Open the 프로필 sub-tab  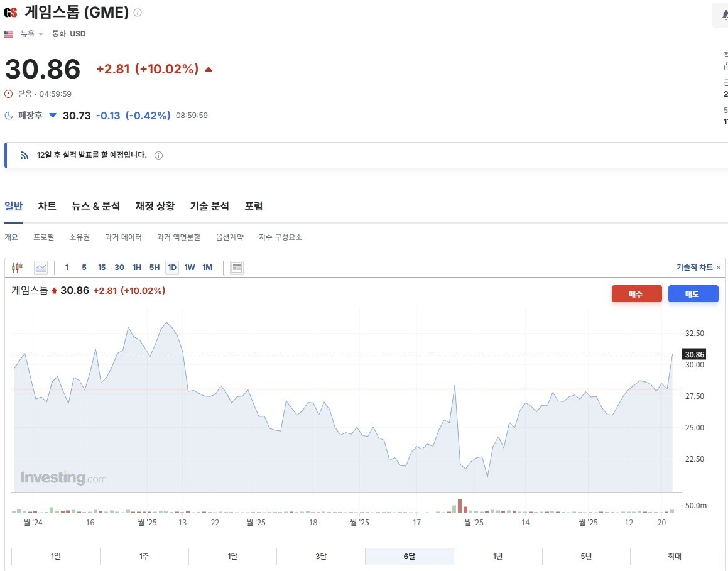[x=43, y=237]
